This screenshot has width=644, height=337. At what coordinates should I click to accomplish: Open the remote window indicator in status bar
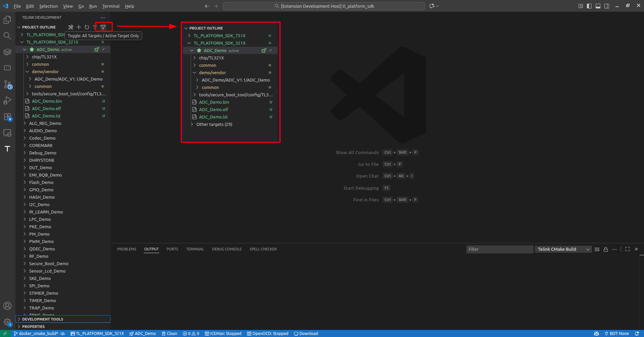point(5,333)
